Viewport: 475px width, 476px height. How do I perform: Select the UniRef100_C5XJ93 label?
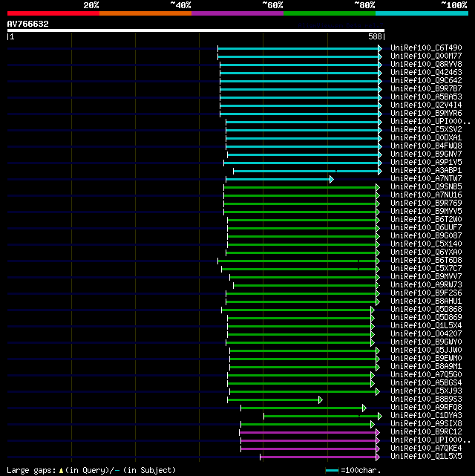coord(426,391)
